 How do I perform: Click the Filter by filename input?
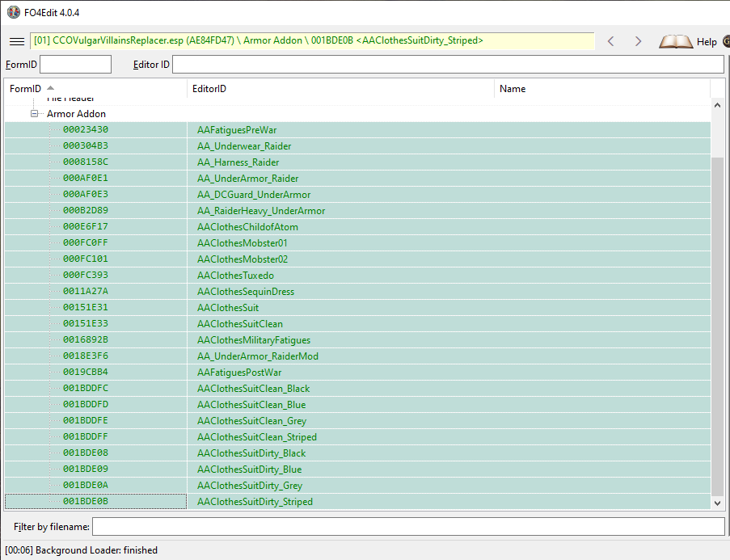408,527
